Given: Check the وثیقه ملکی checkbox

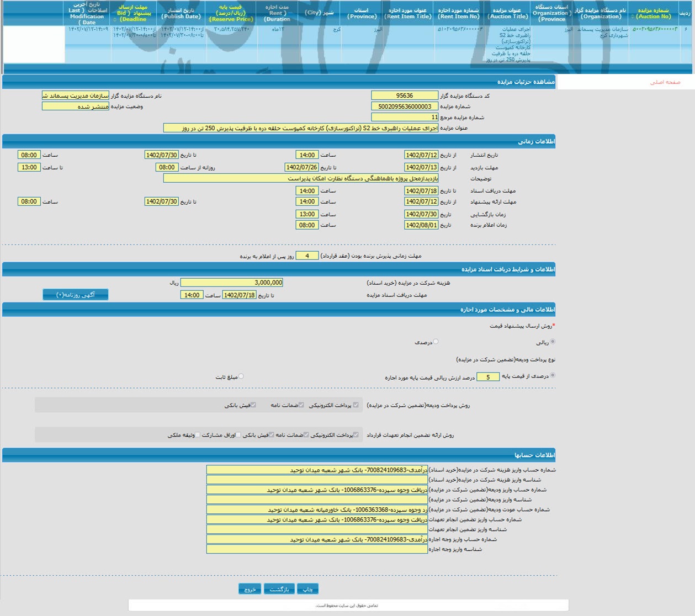Looking at the screenshot, I should click(198, 435).
